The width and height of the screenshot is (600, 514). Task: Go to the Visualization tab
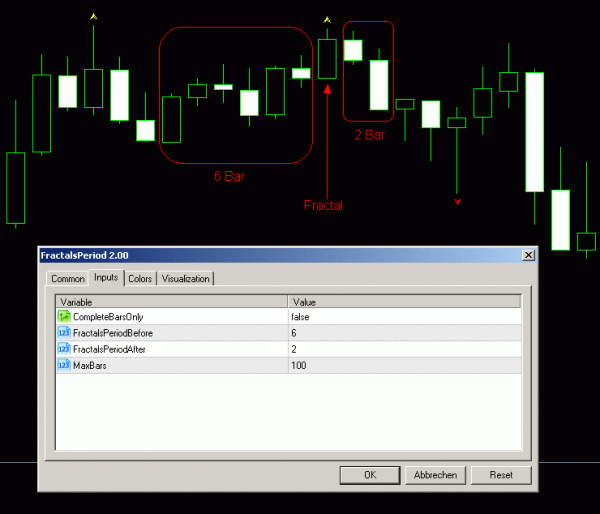pyautogui.click(x=186, y=278)
